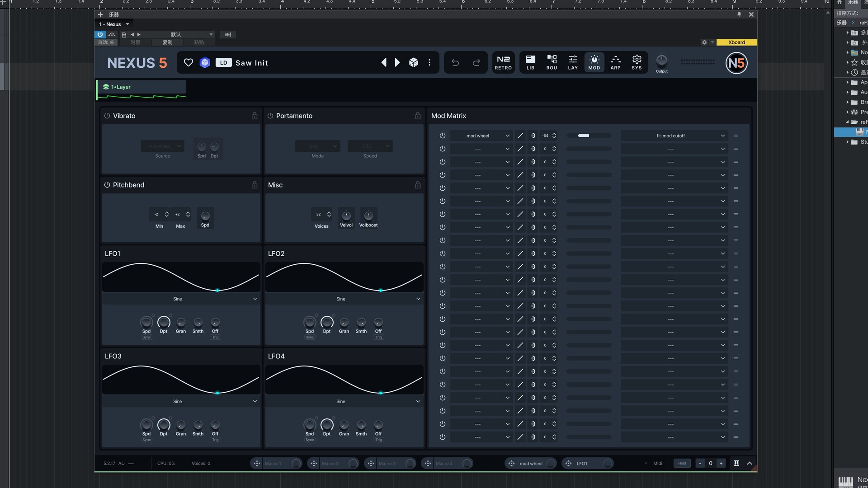
Task: Lock the Portamento section
Action: click(418, 116)
